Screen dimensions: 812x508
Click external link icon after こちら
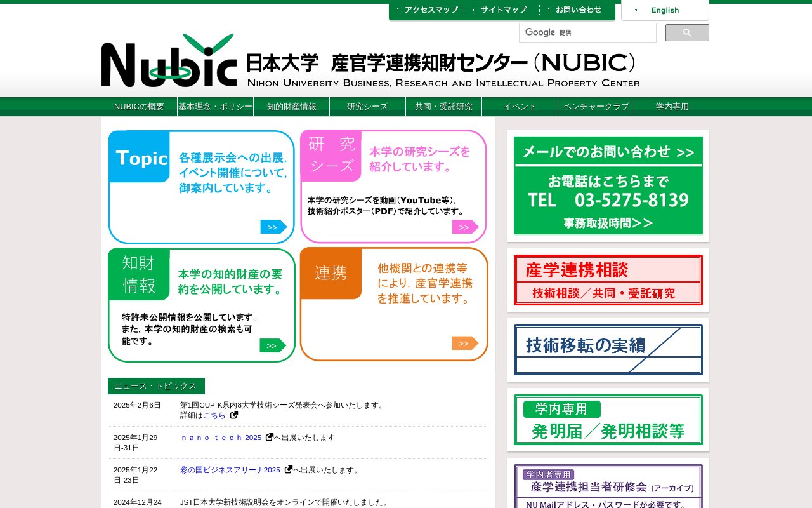click(x=234, y=415)
